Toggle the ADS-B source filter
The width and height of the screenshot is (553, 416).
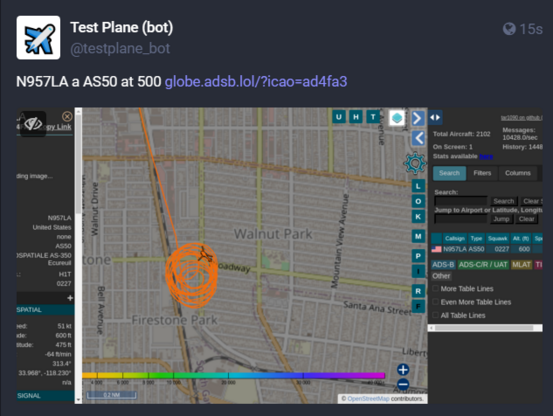pos(443,265)
